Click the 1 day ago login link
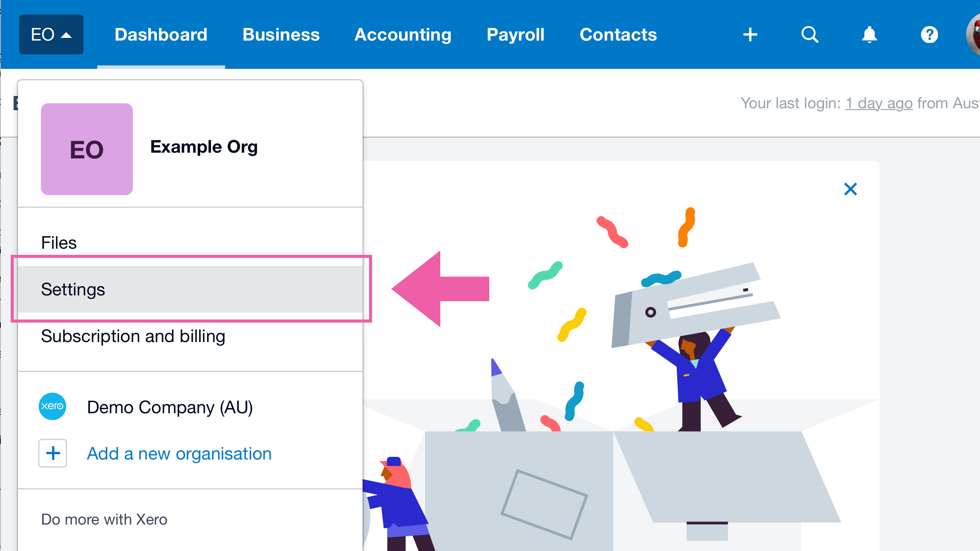980x551 pixels. tap(879, 103)
